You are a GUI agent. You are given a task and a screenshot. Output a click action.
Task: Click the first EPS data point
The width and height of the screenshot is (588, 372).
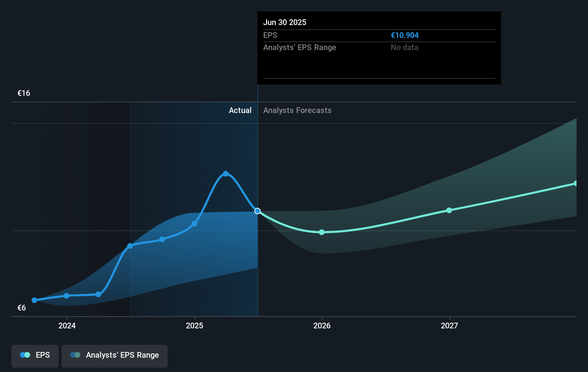(x=34, y=300)
